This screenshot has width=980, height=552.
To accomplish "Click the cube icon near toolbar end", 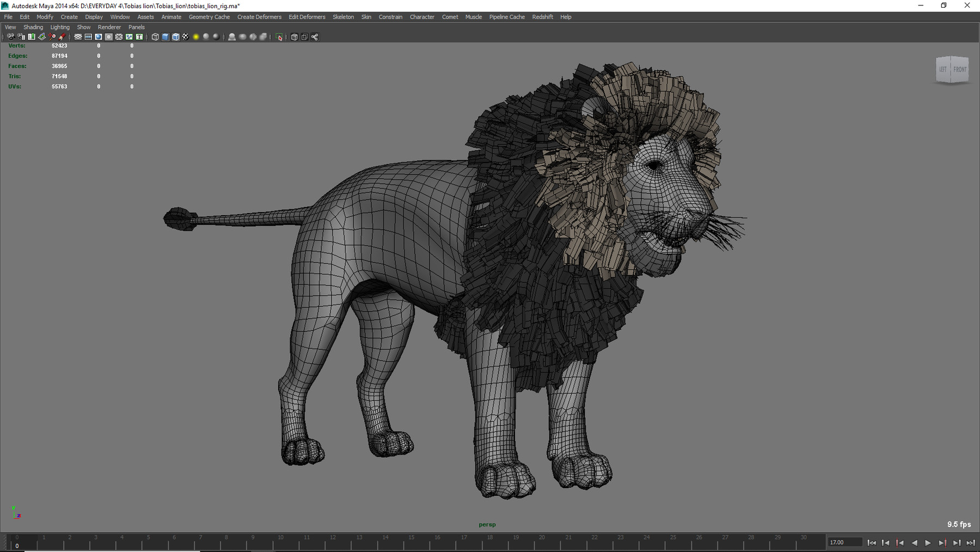I will tap(294, 37).
